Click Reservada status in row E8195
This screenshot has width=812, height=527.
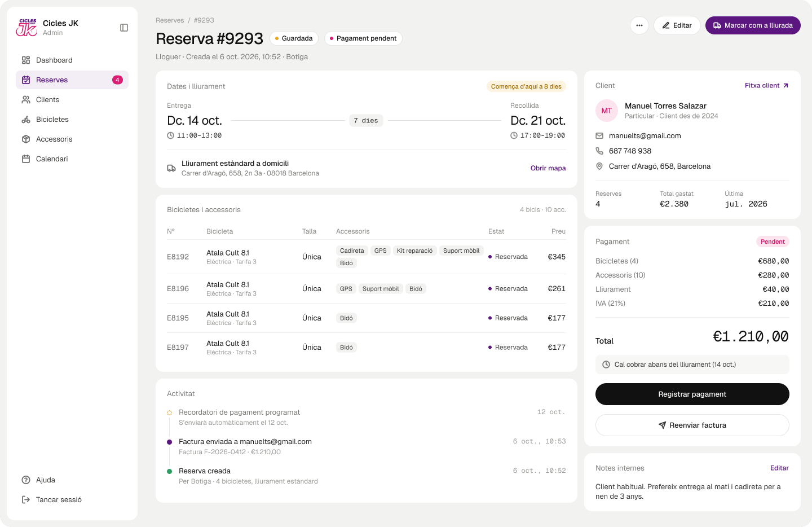pos(508,318)
